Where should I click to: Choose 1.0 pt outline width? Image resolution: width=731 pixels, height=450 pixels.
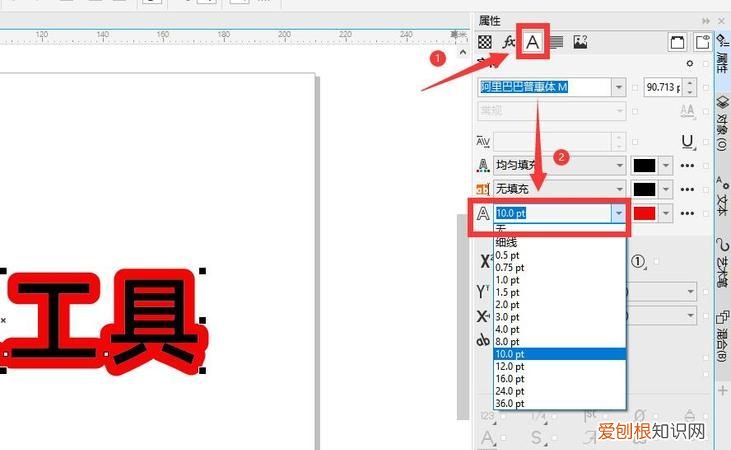[559, 280]
